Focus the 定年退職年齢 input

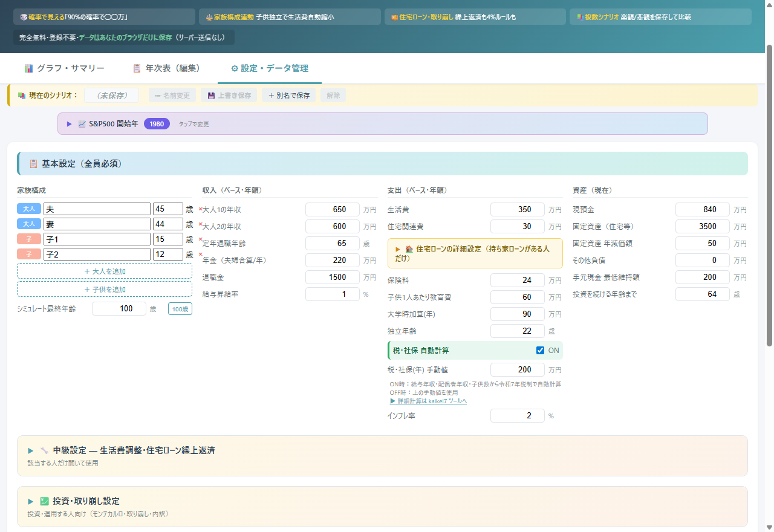333,244
